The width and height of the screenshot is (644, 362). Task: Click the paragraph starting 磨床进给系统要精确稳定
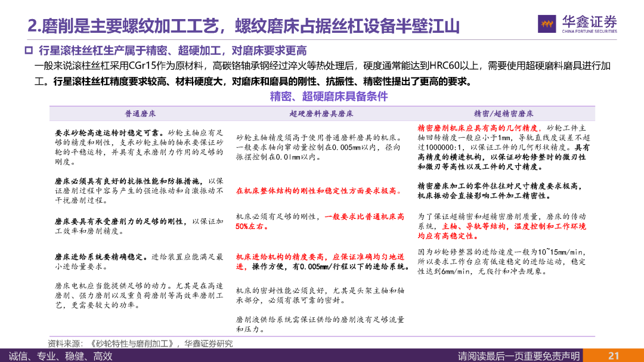pyautogui.click(x=139, y=262)
